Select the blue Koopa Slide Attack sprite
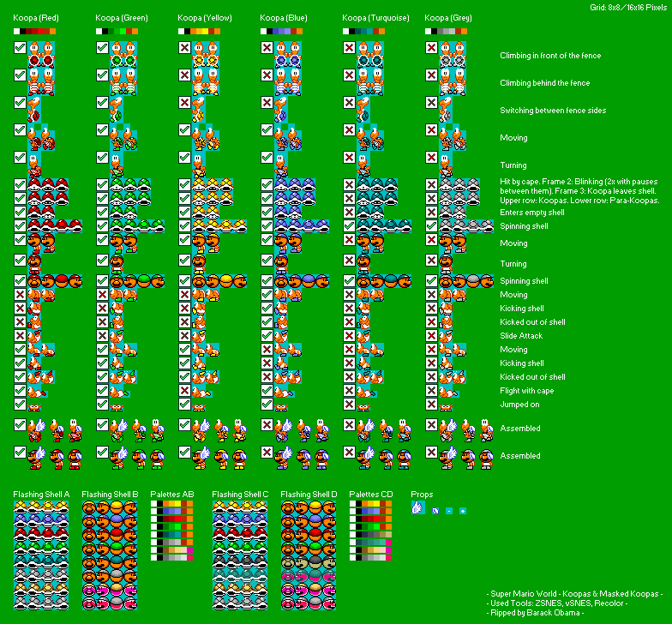This screenshot has height=624, width=672. point(281,336)
